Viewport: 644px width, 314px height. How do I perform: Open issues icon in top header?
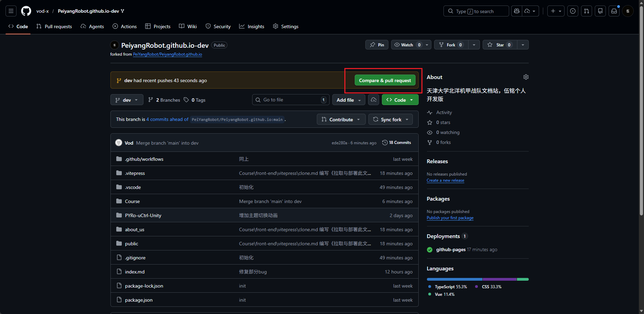[x=573, y=11]
